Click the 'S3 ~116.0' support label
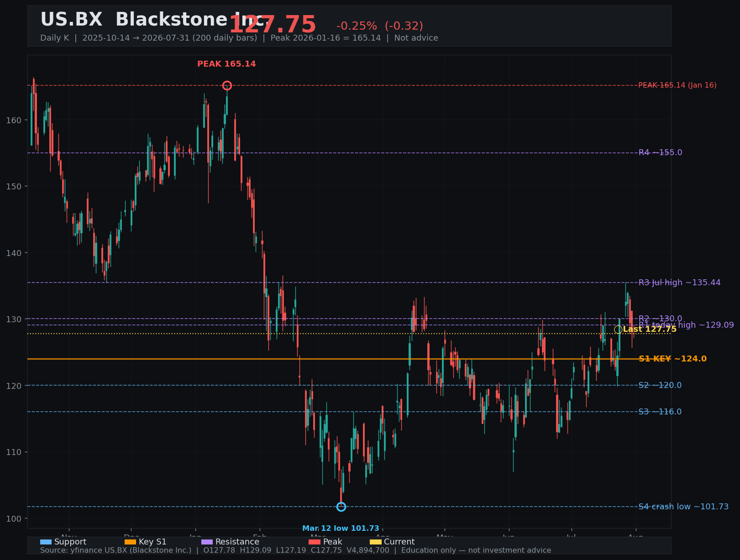The height and width of the screenshot is (560, 740). (660, 412)
